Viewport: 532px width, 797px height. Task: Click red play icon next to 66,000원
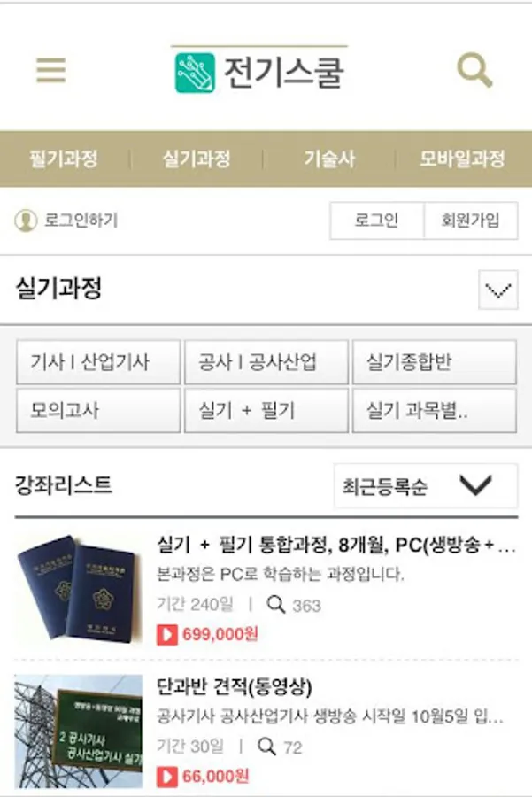click(167, 777)
